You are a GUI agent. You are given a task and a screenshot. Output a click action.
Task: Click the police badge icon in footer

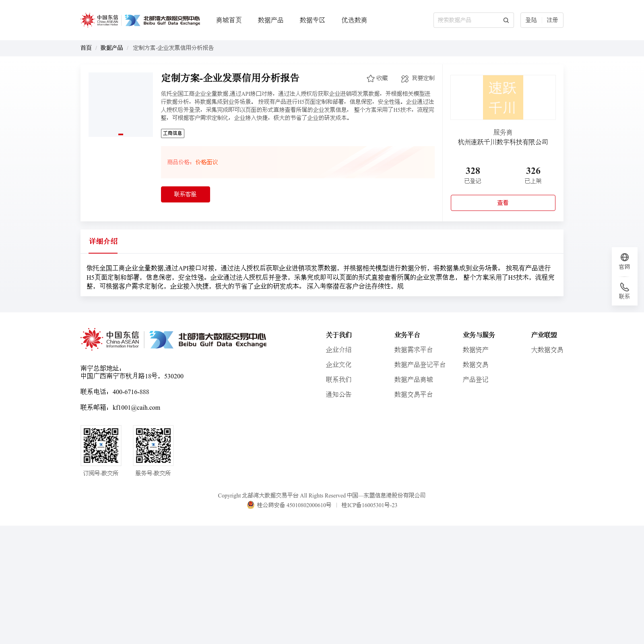point(251,505)
